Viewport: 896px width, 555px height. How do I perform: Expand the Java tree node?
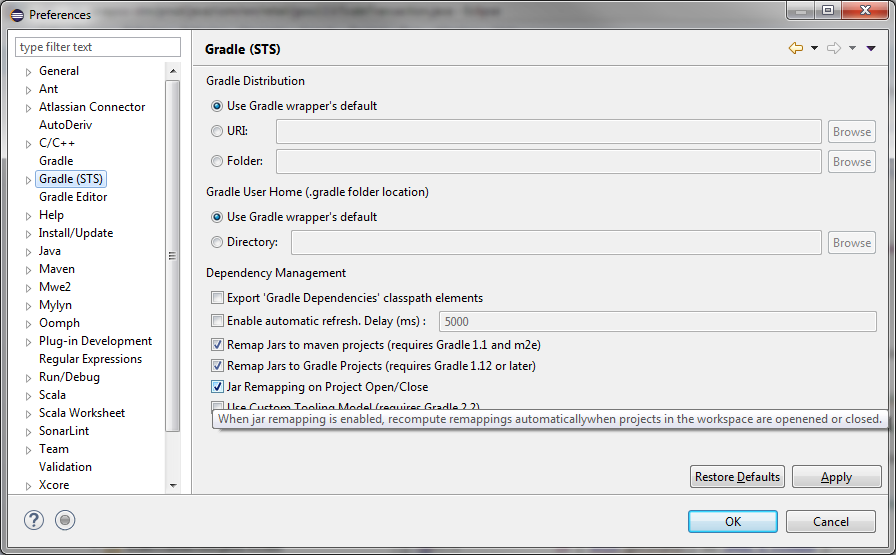pos(28,252)
